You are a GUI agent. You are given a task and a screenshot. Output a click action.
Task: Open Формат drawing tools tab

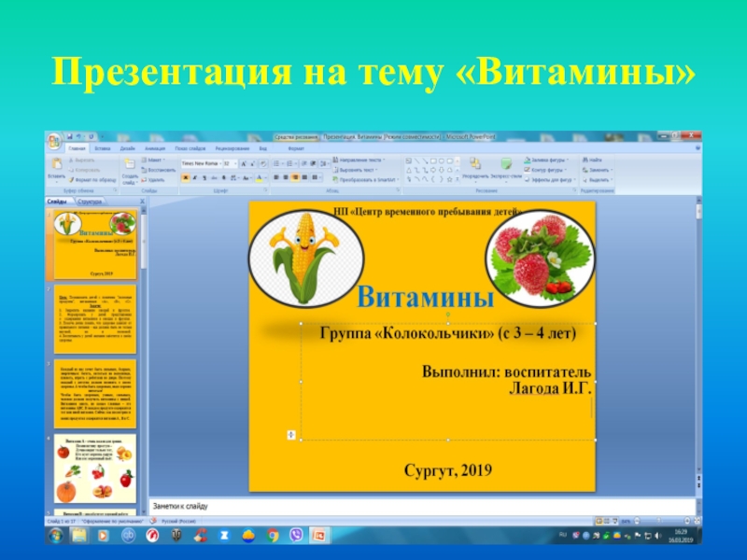296,148
